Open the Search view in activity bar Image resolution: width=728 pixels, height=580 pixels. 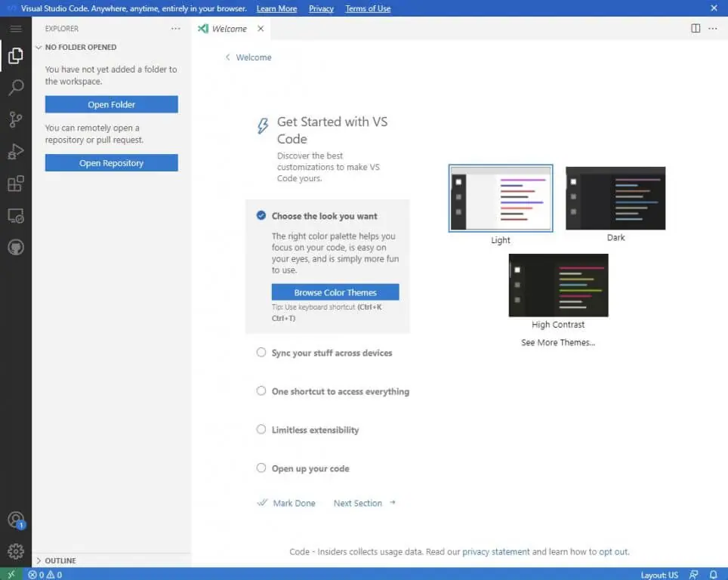16,88
